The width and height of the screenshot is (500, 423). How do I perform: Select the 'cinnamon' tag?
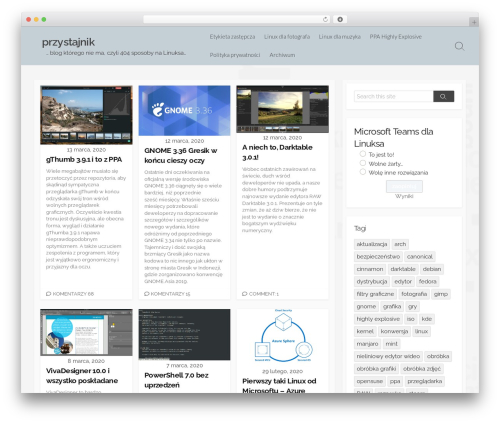(x=370, y=269)
